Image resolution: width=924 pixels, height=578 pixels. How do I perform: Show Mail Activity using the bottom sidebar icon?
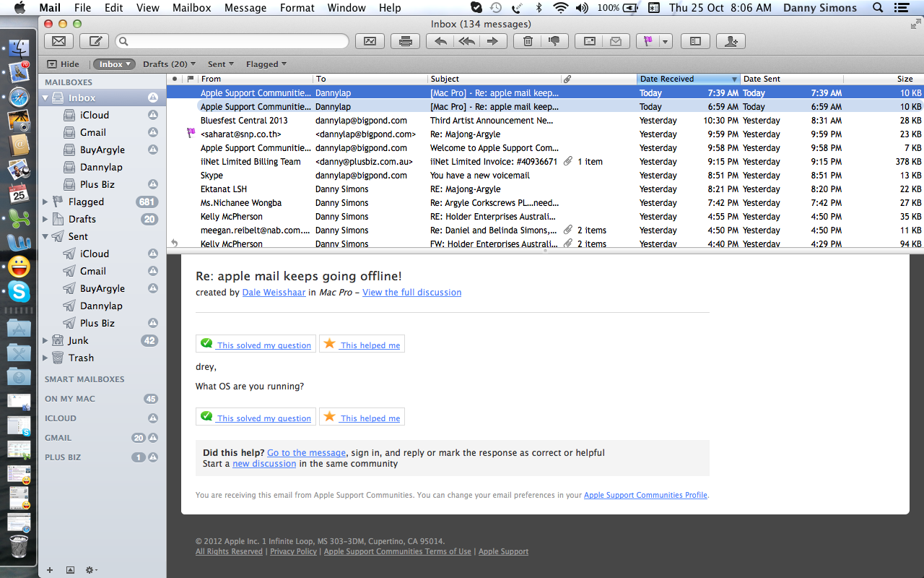[70, 570]
